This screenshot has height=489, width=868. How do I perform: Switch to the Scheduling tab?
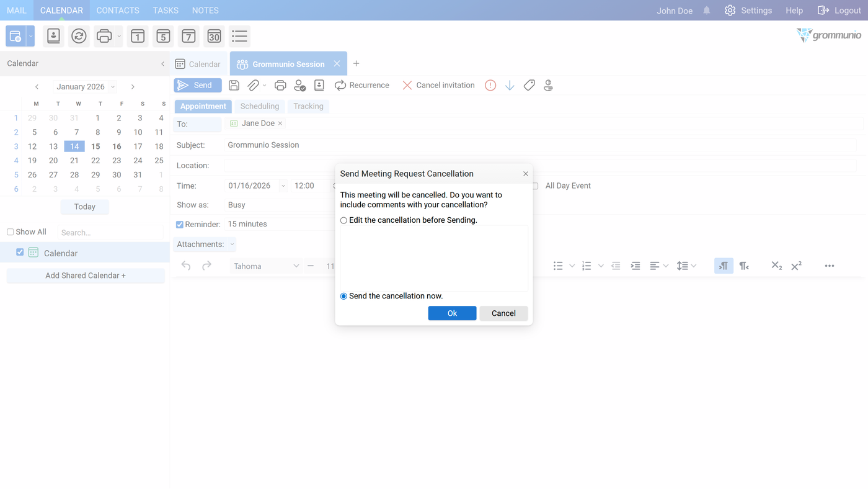(x=260, y=106)
